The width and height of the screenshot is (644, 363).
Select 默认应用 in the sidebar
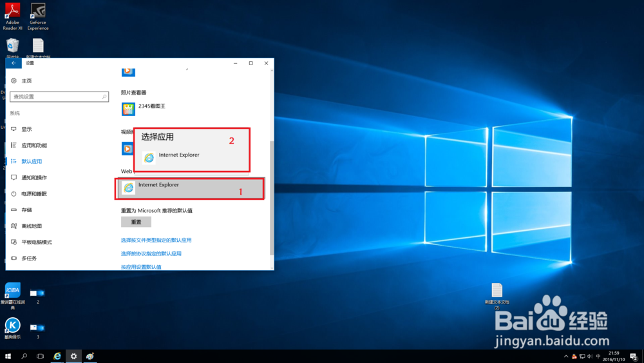(x=26, y=162)
